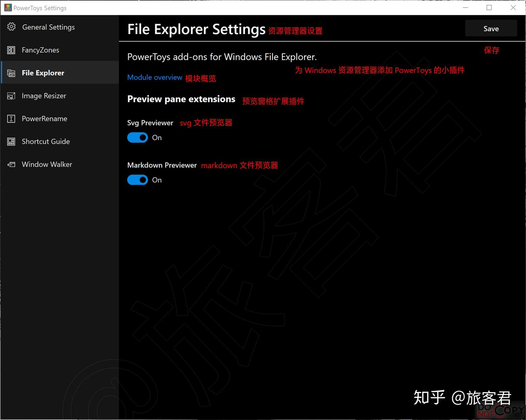The width and height of the screenshot is (526, 420).
Task: Open Window Walker settings
Action: [x=47, y=164]
